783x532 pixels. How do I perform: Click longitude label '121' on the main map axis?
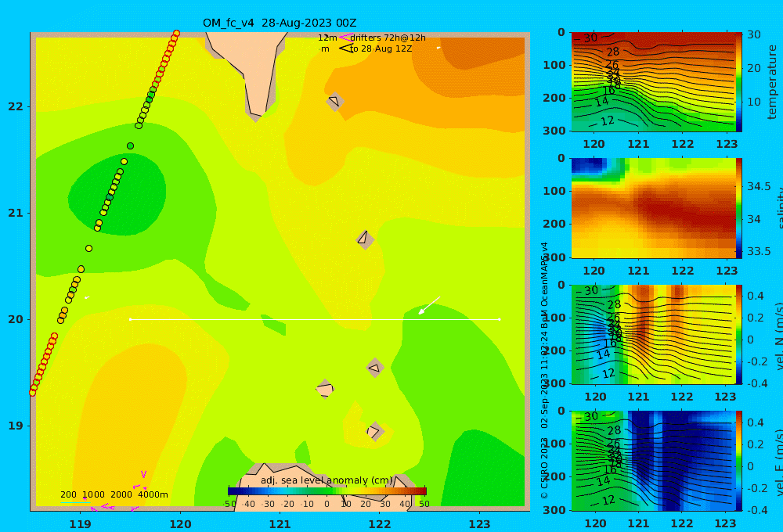tap(280, 524)
